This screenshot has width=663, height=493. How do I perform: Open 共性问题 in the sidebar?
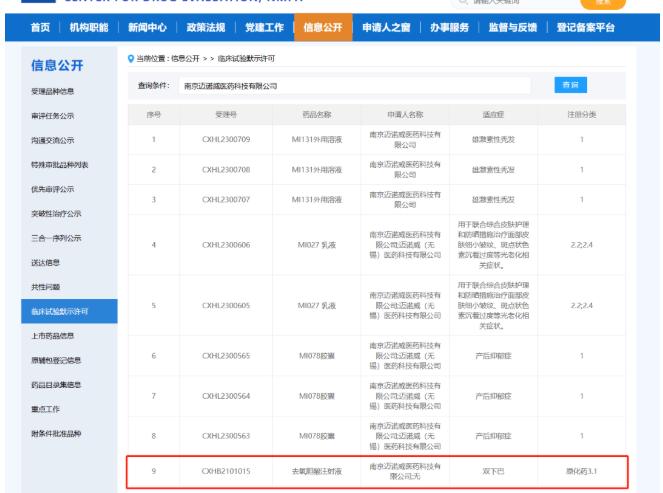(45, 287)
